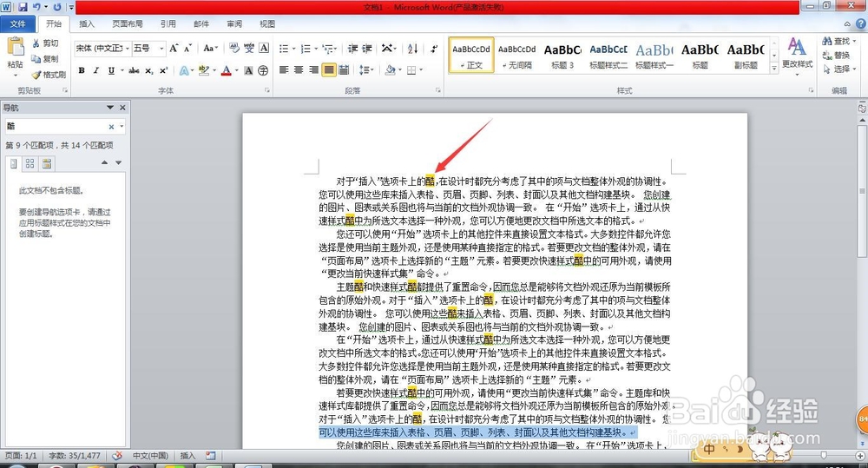Open the font name box 宋体
This screenshot has height=468, width=868.
(102, 49)
